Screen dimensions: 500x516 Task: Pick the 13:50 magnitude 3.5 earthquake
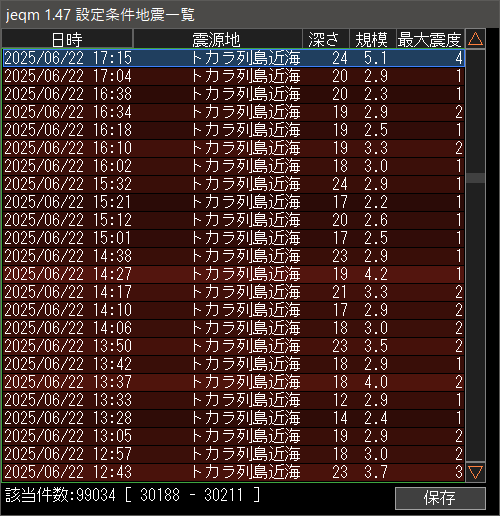tap(234, 346)
